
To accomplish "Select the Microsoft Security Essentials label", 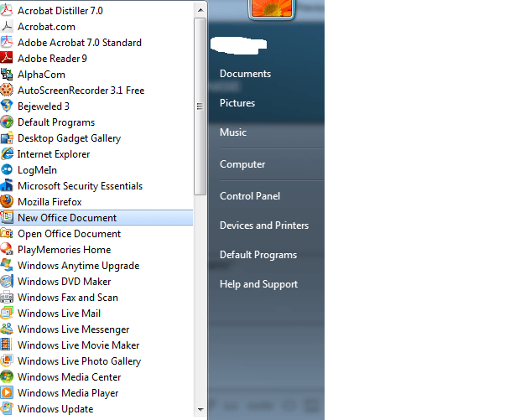I will pos(80,185).
